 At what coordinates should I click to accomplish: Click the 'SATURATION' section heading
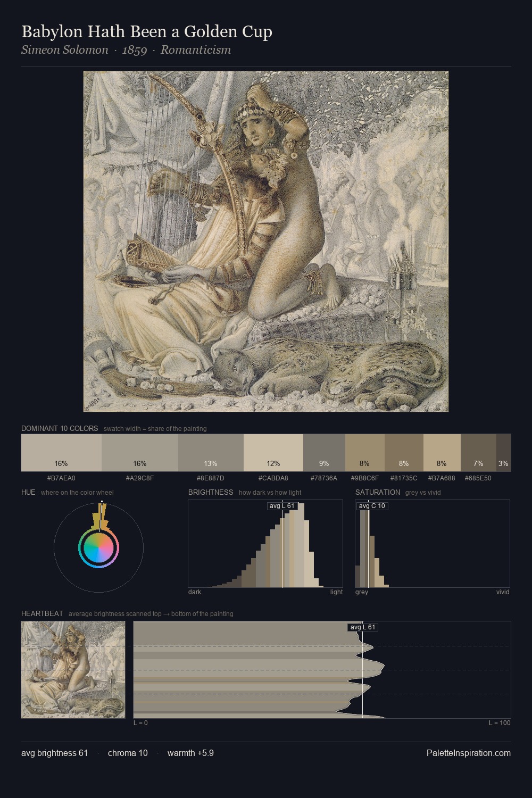click(x=378, y=492)
